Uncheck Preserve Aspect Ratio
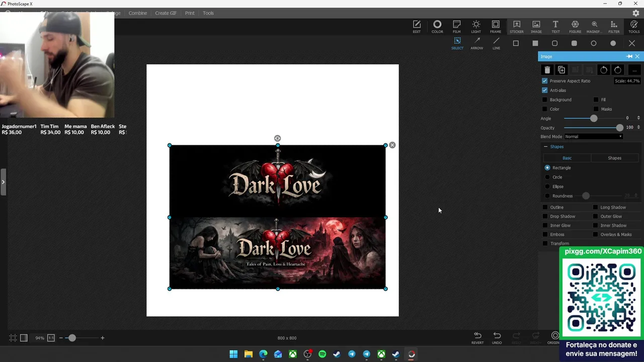The image size is (644, 362). [544, 81]
